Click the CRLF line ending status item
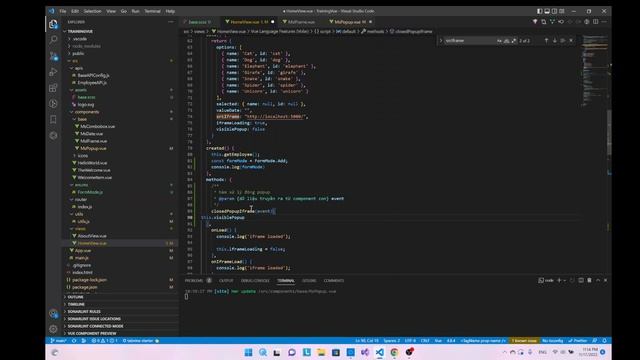Screen dimensions: 640x360 [425, 341]
